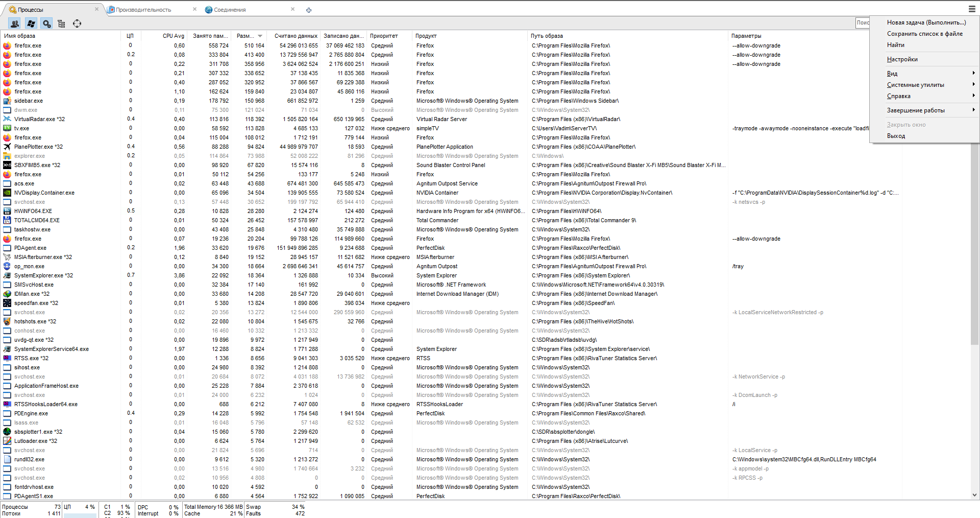Click the op_mon.exe Outpost icon
Screen dimensions: 980x518
coord(7,266)
